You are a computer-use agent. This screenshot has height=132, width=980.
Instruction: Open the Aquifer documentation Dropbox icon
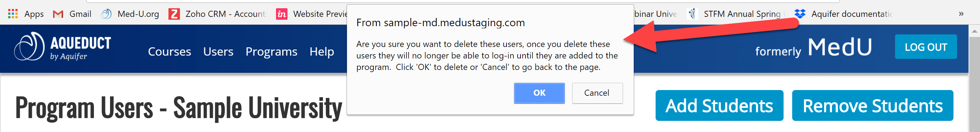coord(800,14)
